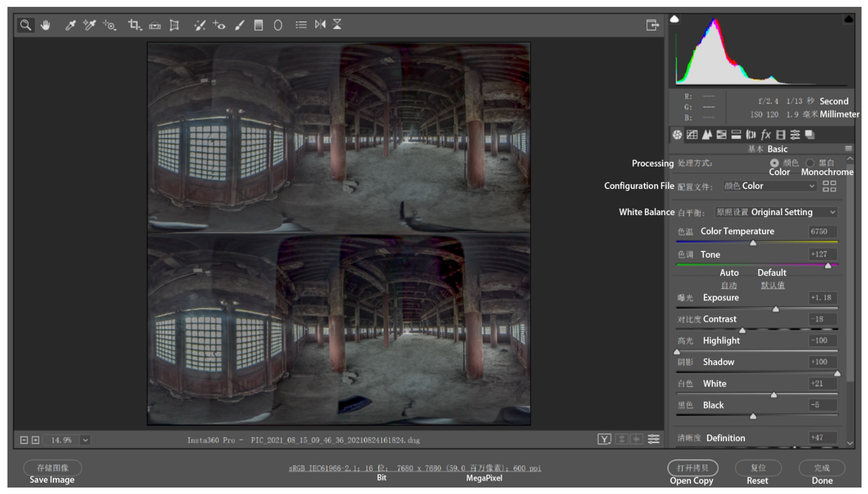Select the Radial Filter tool
The width and height of the screenshot is (868, 494).
[x=278, y=25]
